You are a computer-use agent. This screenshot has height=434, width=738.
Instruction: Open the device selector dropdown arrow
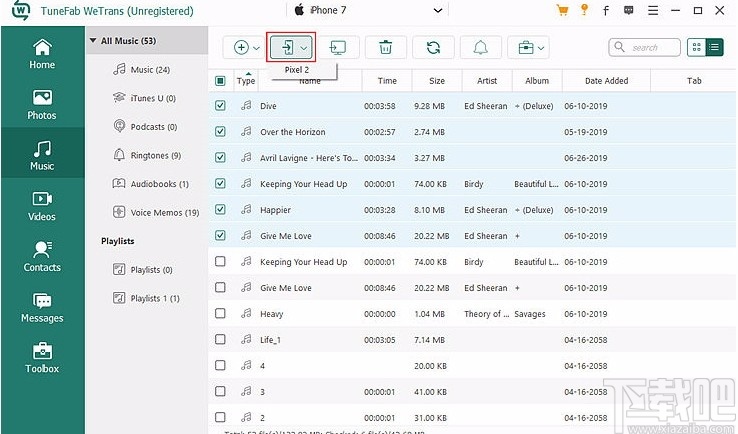pyautogui.click(x=438, y=10)
